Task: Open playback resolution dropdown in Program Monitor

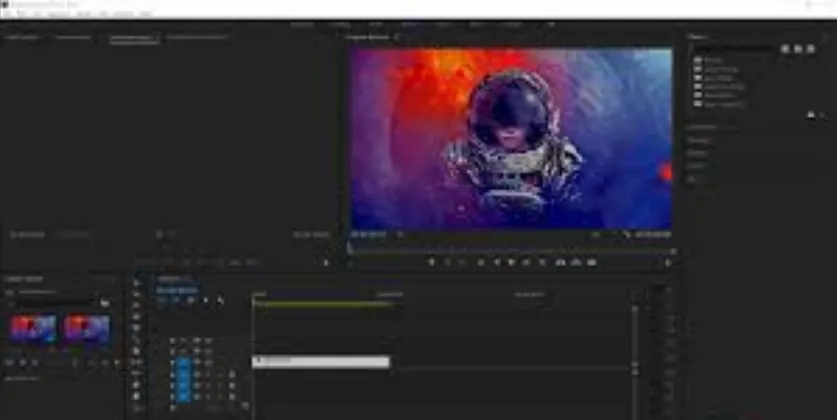Action: 595,234
